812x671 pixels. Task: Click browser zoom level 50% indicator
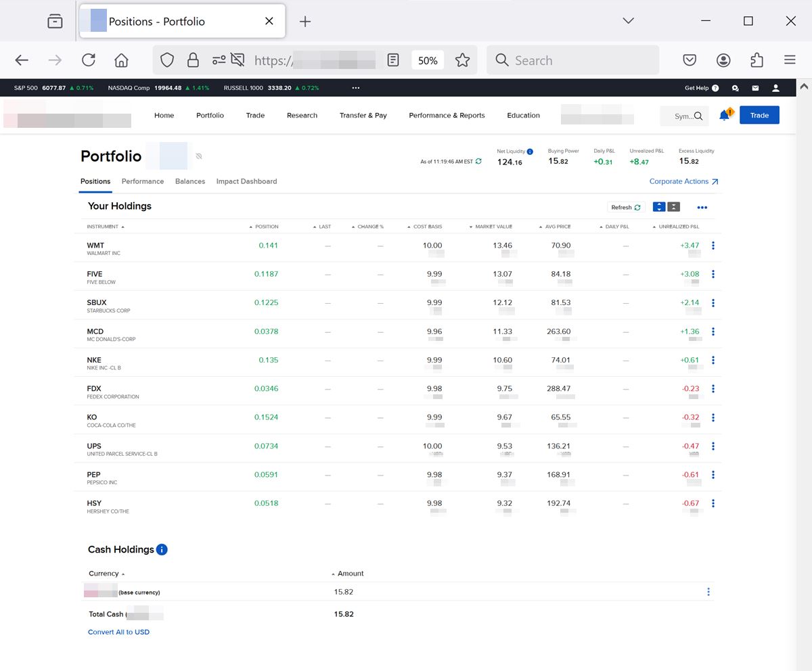click(x=428, y=60)
